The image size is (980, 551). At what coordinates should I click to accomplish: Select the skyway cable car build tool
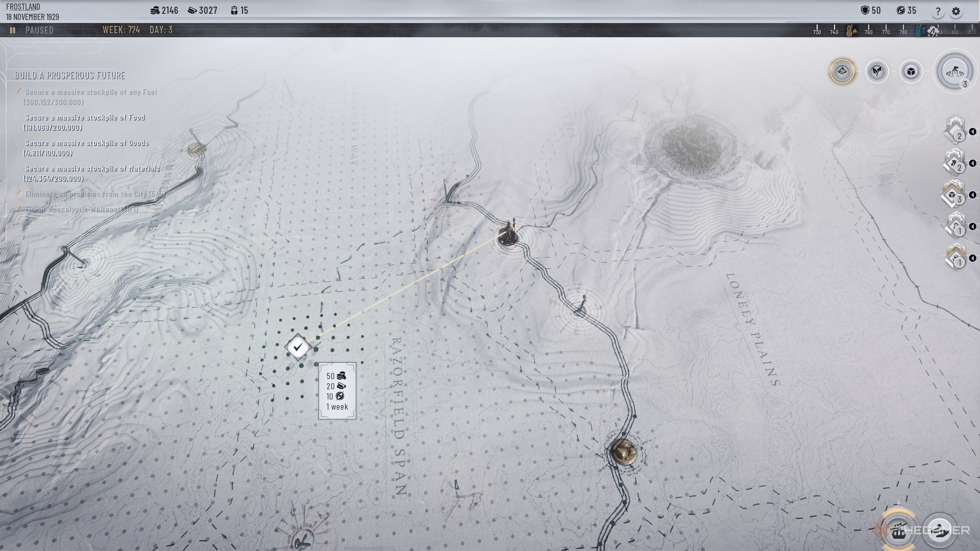point(899,531)
